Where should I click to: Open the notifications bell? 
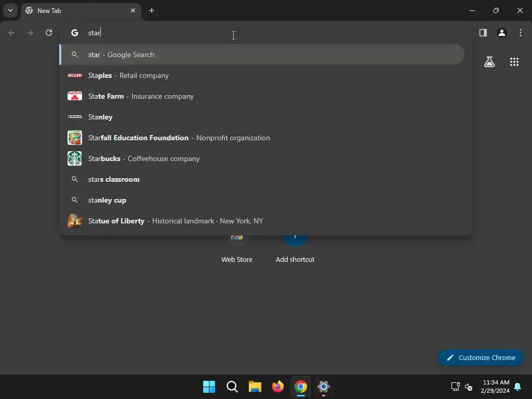(x=518, y=387)
